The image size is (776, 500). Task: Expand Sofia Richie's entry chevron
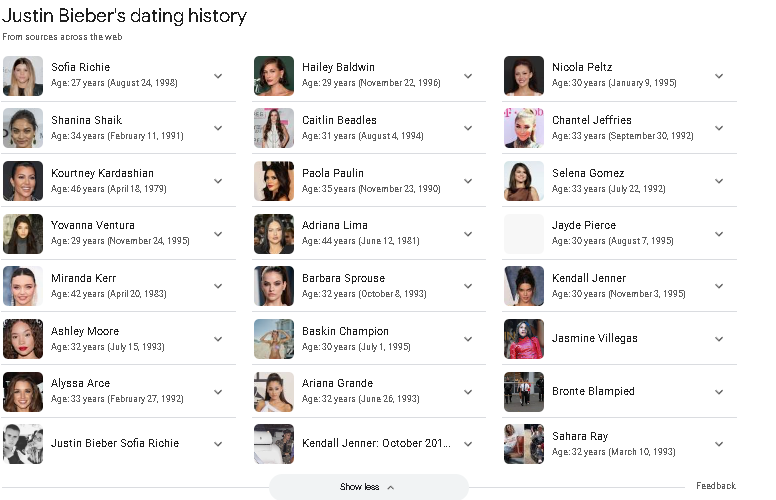pyautogui.click(x=218, y=76)
